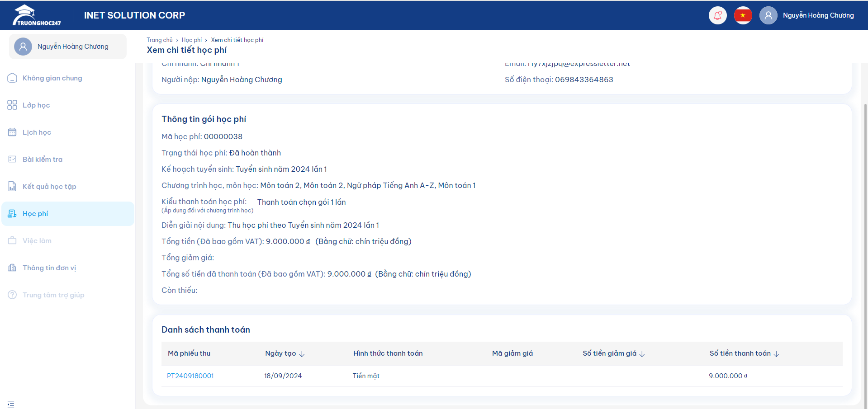This screenshot has width=868, height=409.
Task: Click Học phí breadcrumb link
Action: 191,40
